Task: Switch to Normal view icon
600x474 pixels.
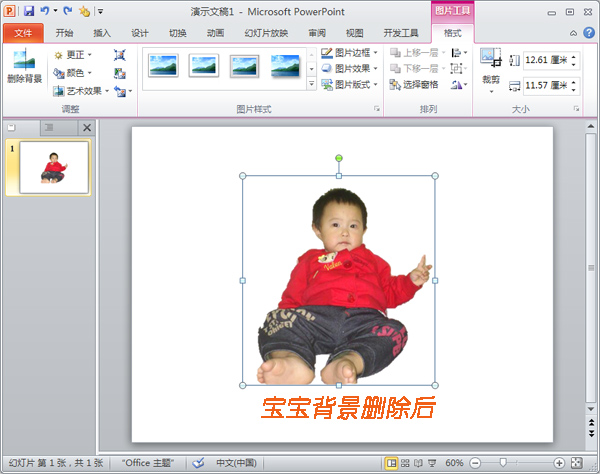Action: (391, 464)
